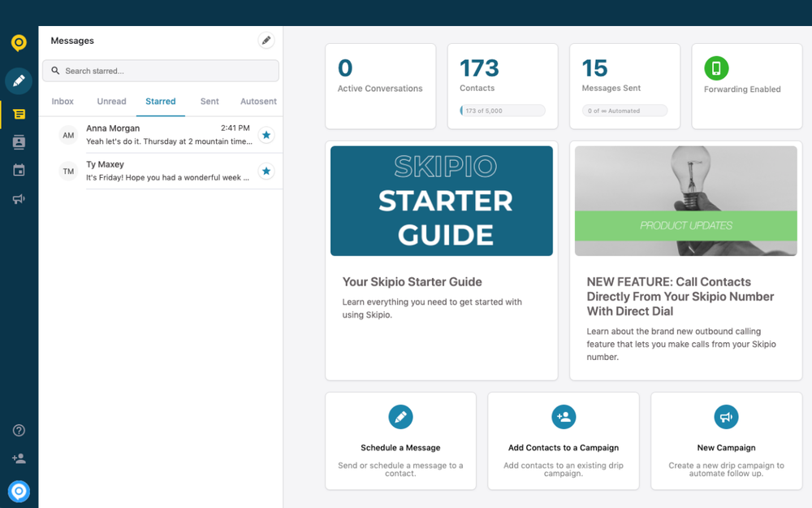The width and height of the screenshot is (812, 508).
Task: Click the Schedule a Message label
Action: click(400, 448)
